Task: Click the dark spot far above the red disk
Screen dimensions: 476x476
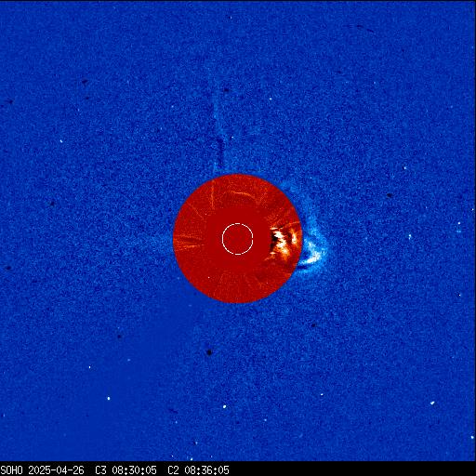Action: (x=227, y=90)
